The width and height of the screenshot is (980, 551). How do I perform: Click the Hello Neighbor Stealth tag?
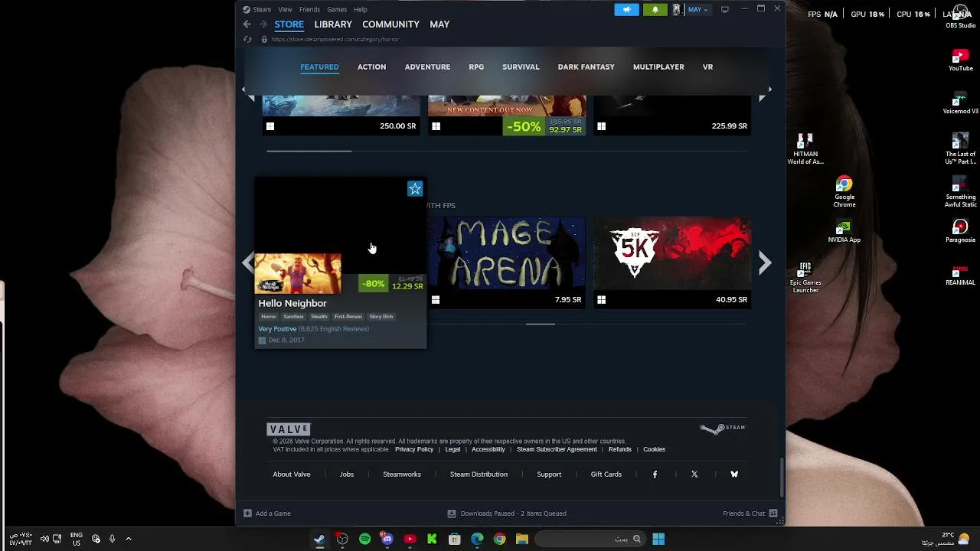tap(318, 316)
